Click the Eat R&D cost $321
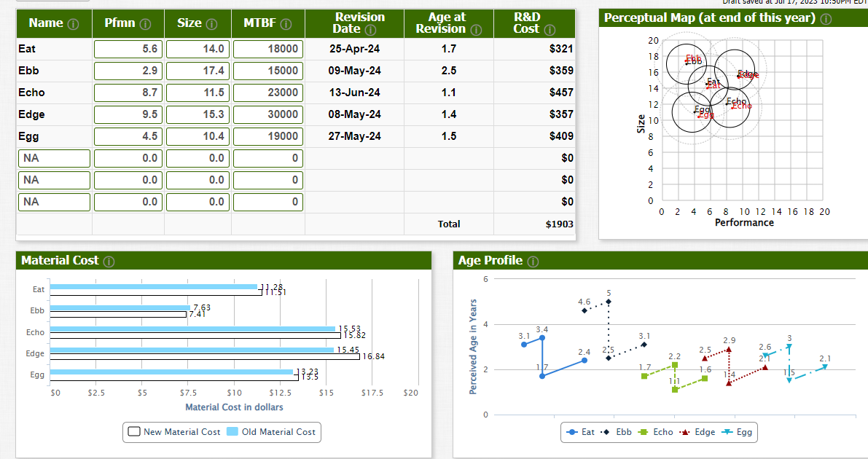The width and height of the screenshot is (868, 459). point(560,49)
